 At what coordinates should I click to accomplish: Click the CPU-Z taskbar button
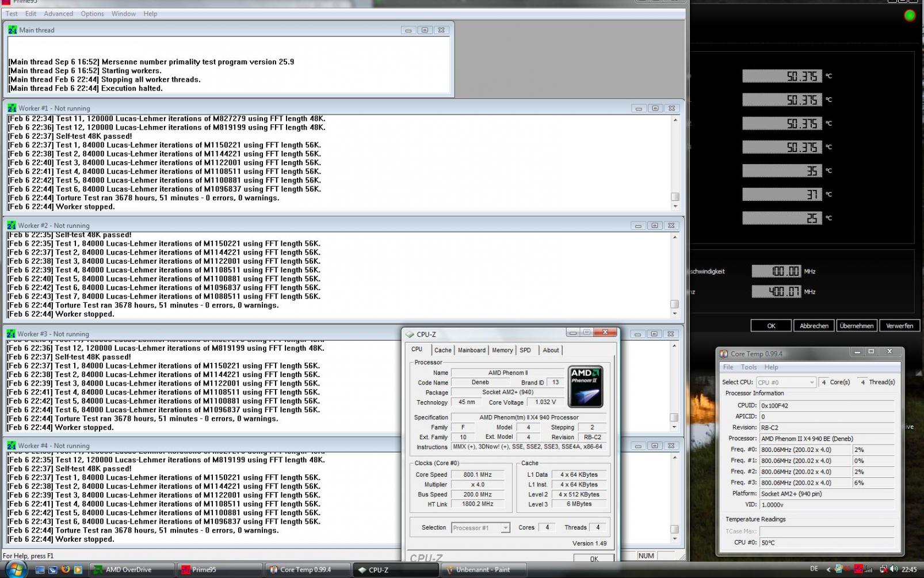coord(395,569)
